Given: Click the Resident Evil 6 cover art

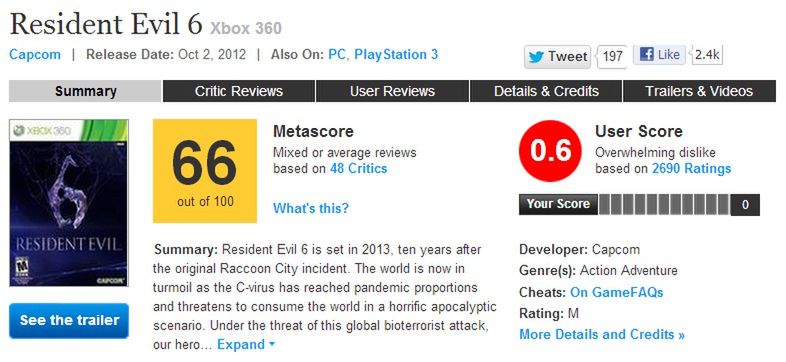Looking at the screenshot, I should (69, 203).
